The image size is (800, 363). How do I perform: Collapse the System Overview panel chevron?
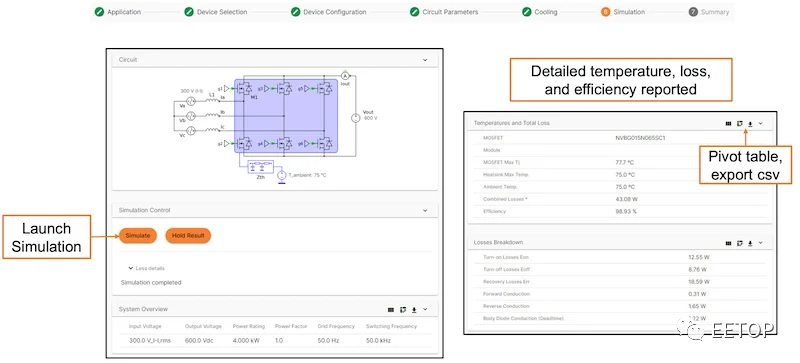(425, 309)
